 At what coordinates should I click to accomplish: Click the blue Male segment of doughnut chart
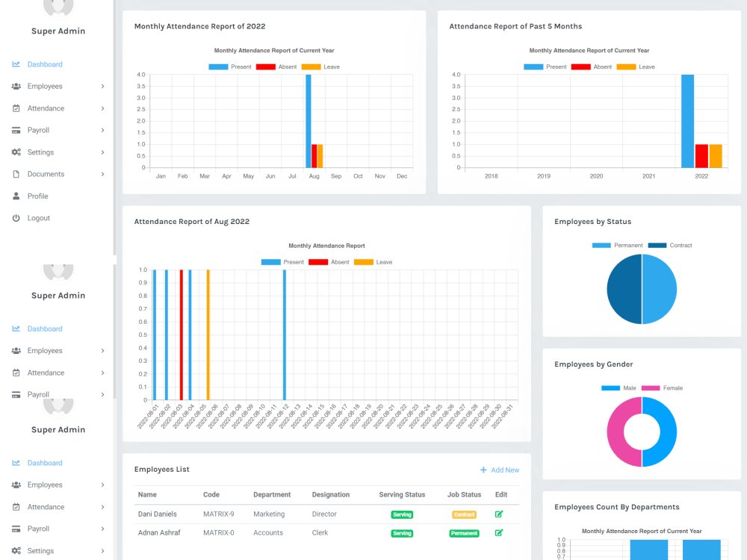pos(669,432)
